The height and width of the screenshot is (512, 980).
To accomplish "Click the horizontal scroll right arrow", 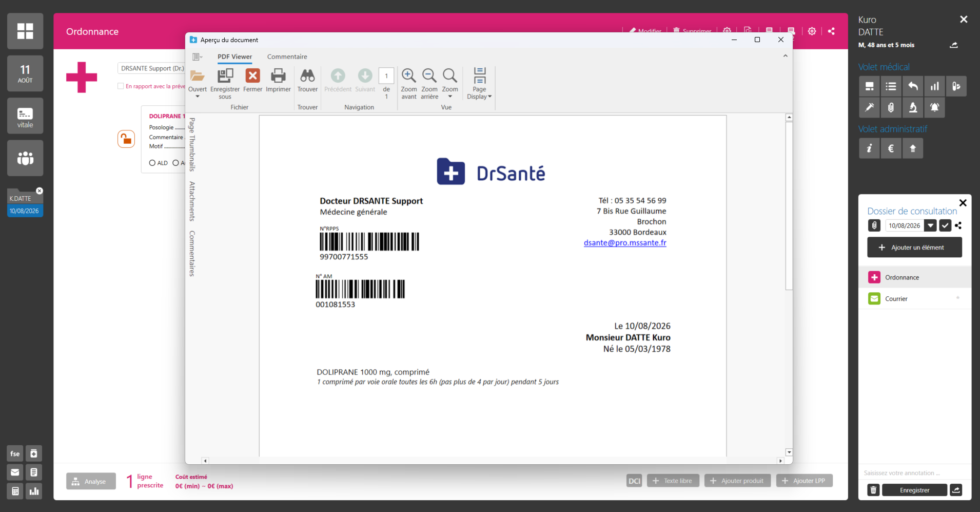I will click(780, 461).
